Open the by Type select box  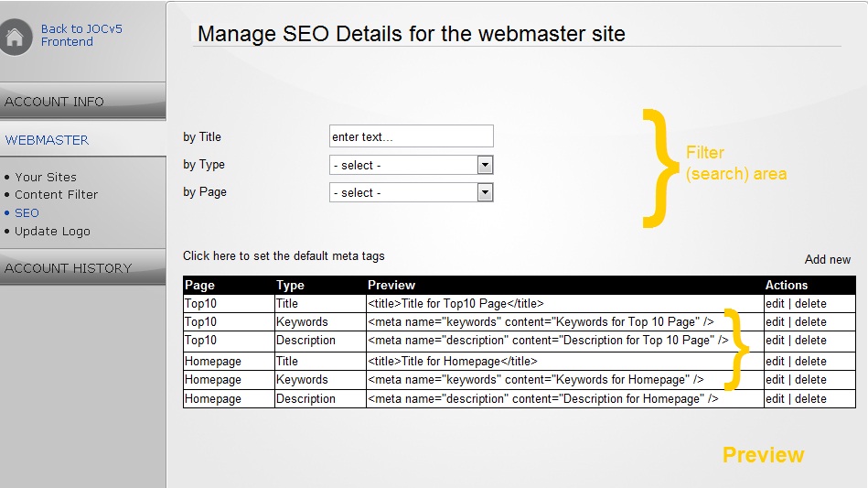coord(412,165)
